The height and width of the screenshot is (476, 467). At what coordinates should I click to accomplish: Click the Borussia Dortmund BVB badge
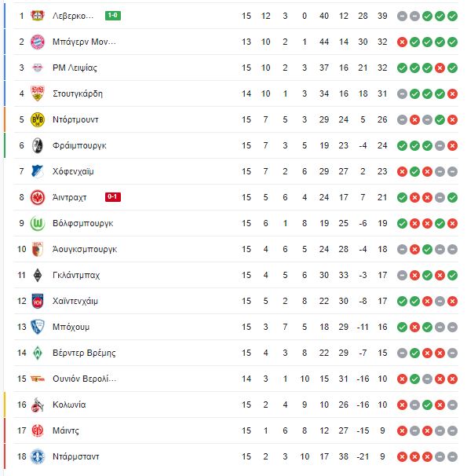coord(38,119)
